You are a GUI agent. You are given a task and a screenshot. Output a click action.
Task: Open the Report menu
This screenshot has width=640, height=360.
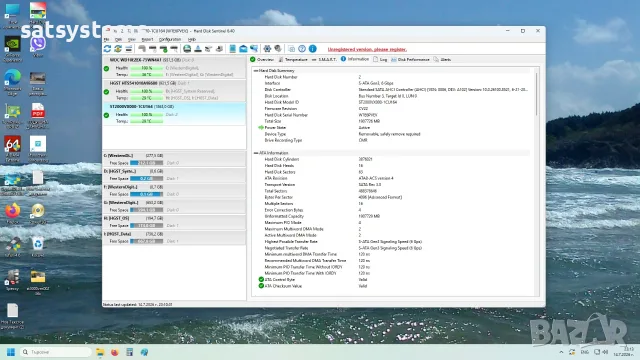coord(147,40)
